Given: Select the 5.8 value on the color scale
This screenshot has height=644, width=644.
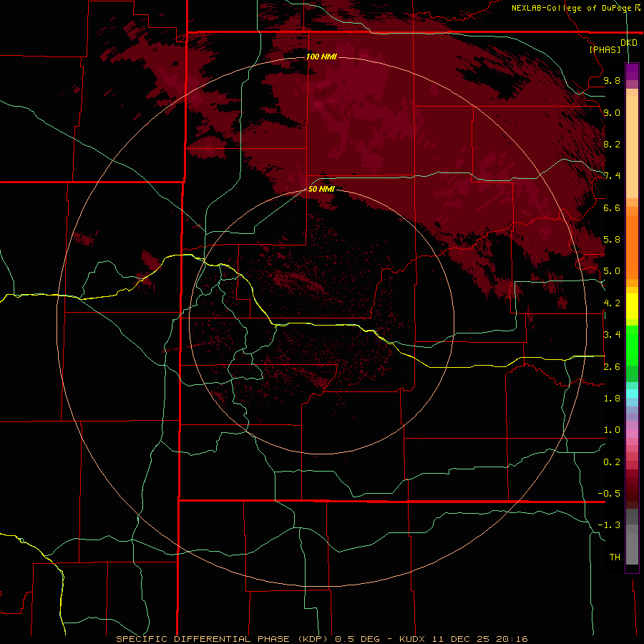Looking at the screenshot, I should pyautogui.click(x=612, y=240).
